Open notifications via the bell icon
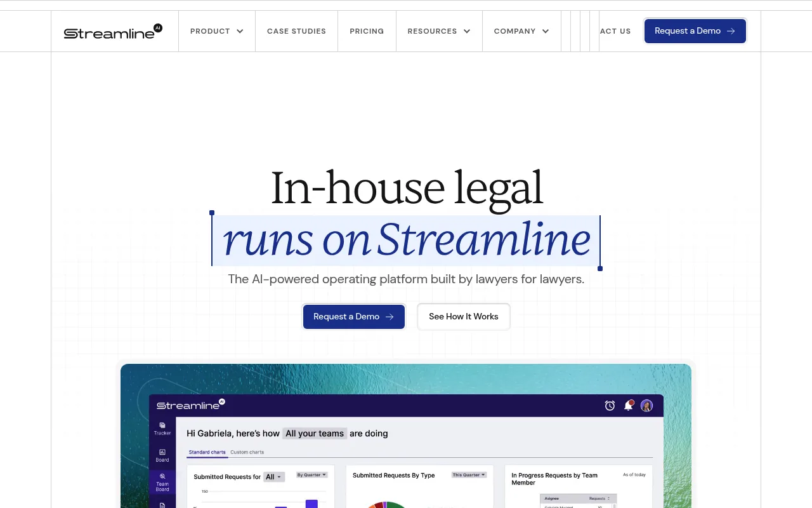The image size is (812, 508). tap(629, 405)
